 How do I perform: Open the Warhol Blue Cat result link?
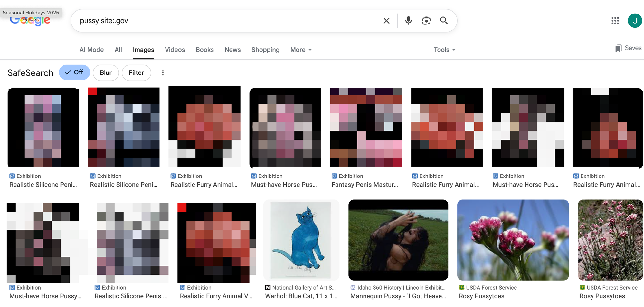(x=301, y=296)
